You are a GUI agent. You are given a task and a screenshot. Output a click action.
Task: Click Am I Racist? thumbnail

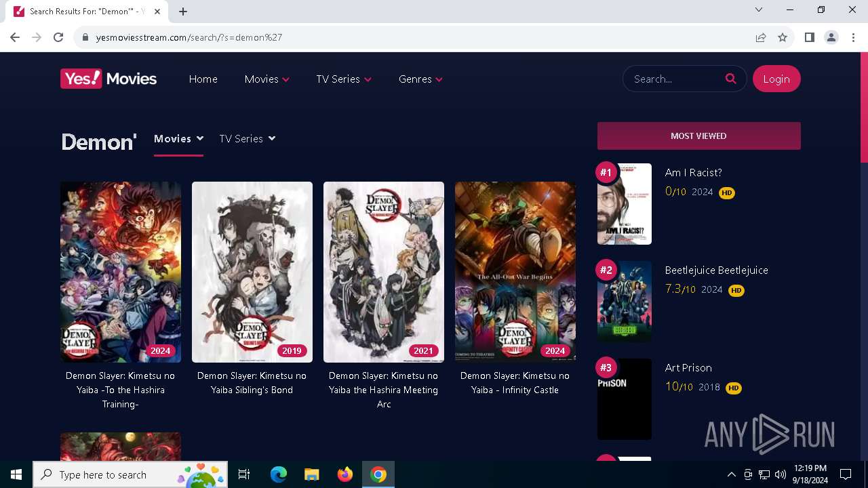(625, 204)
